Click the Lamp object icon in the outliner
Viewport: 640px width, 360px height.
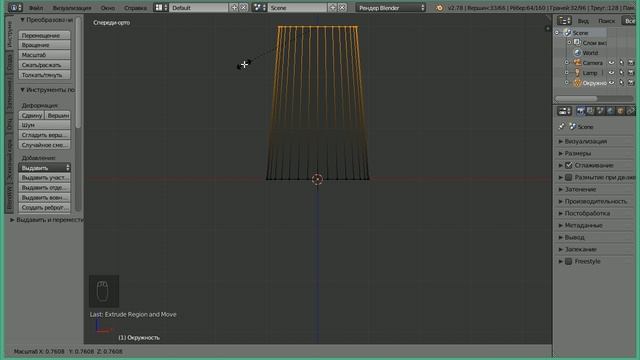(577, 73)
